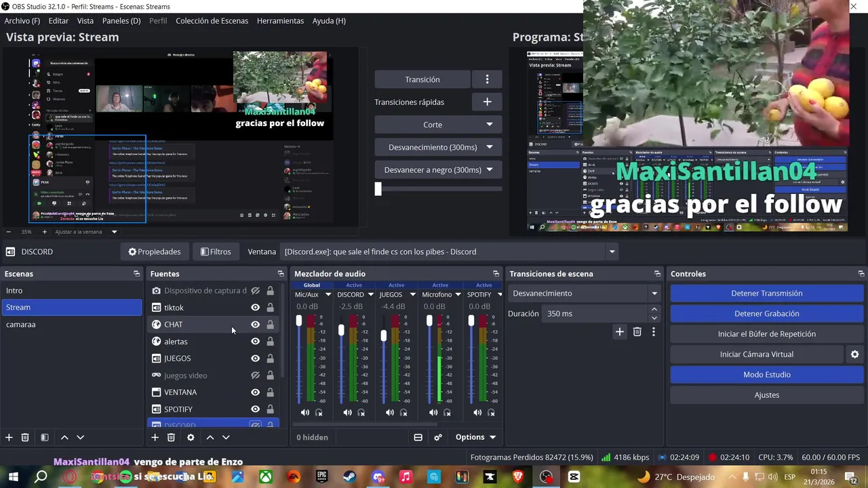
Task: Hide the CHAT source
Action: pyautogui.click(x=255, y=324)
